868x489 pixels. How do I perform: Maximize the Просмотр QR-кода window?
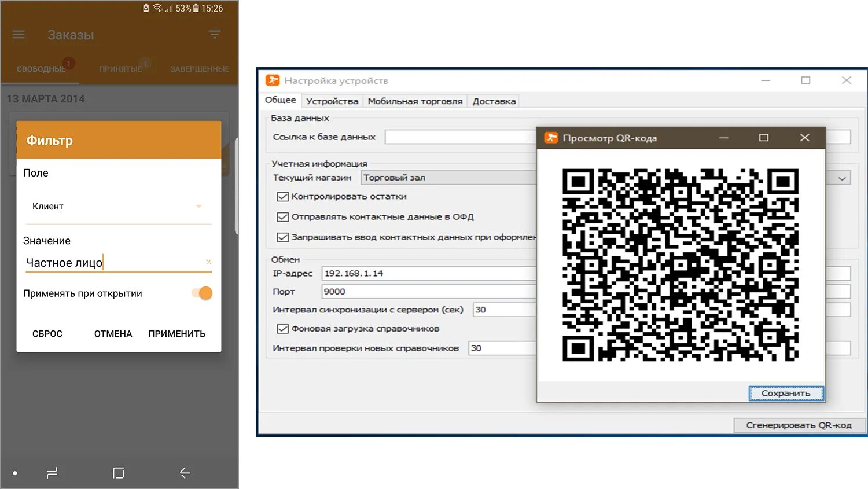click(764, 138)
